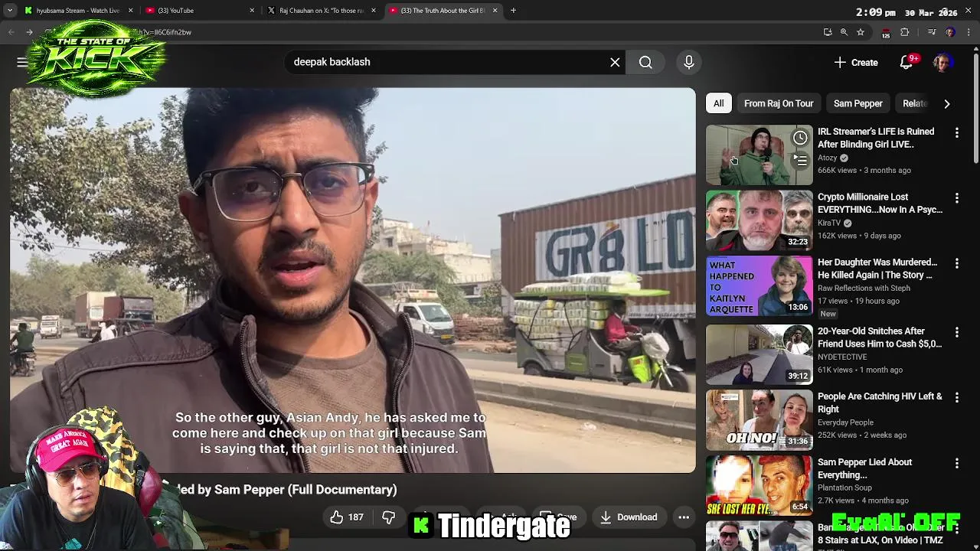Open Crypto Millionaire Lost EVERYTHING video title
Image resolution: width=980 pixels, height=551 pixels.
tap(880, 203)
